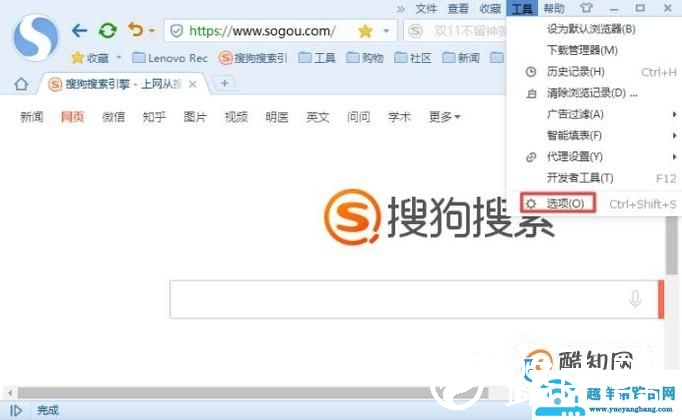Image resolution: width=682 pixels, height=420 pixels.
Task: Expand the 更多 categories dropdown
Action: [x=444, y=117]
